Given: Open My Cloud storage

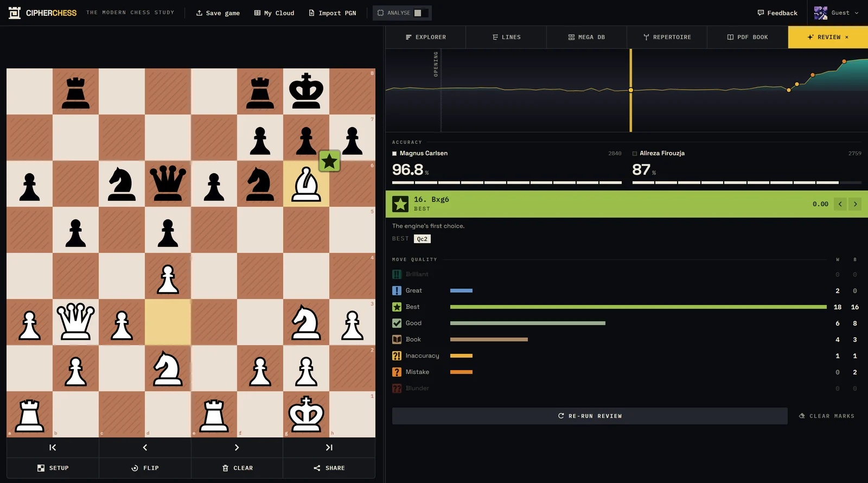Looking at the screenshot, I should pyautogui.click(x=274, y=13).
